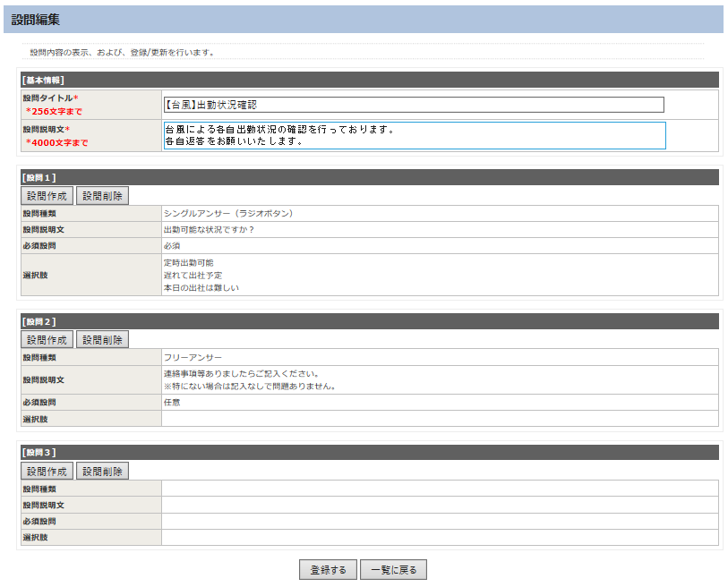The height and width of the screenshot is (587, 728).
Task: Create a question via 設問3's 設問作成 button
Action: (47, 471)
